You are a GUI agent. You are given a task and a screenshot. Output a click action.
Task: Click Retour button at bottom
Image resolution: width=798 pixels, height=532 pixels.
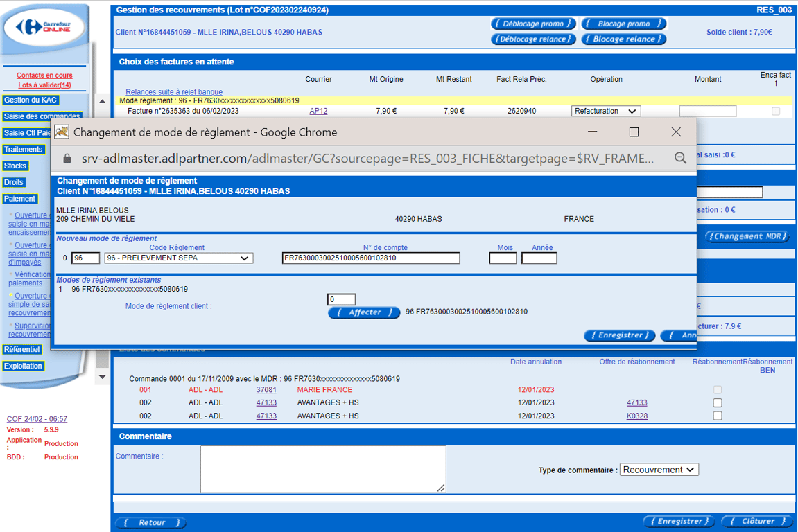pos(151,522)
